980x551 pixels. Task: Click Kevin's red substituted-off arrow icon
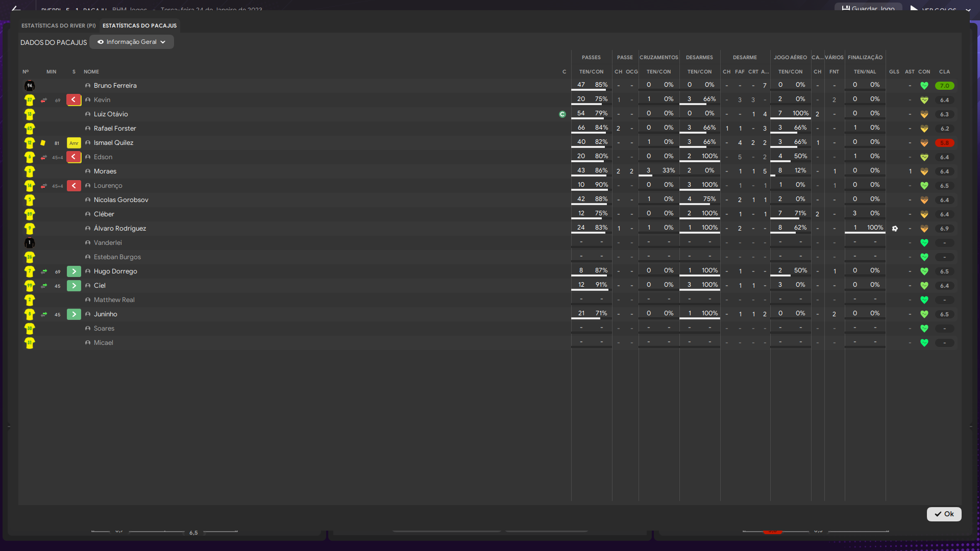pyautogui.click(x=73, y=100)
